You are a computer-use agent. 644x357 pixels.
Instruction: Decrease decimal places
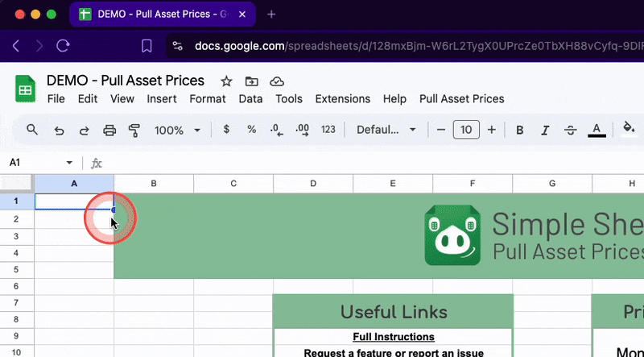pos(276,130)
